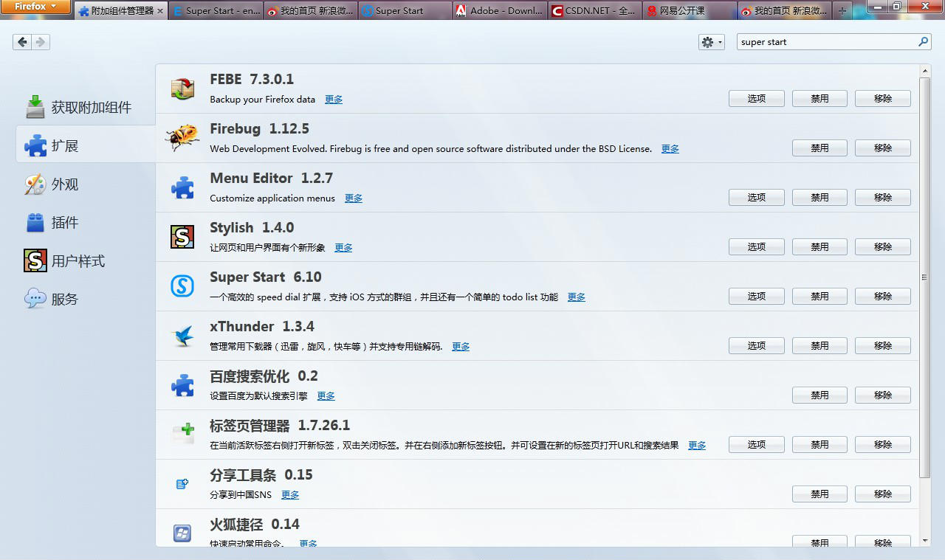Remove 标签页管理器 with 移除

coord(883,445)
